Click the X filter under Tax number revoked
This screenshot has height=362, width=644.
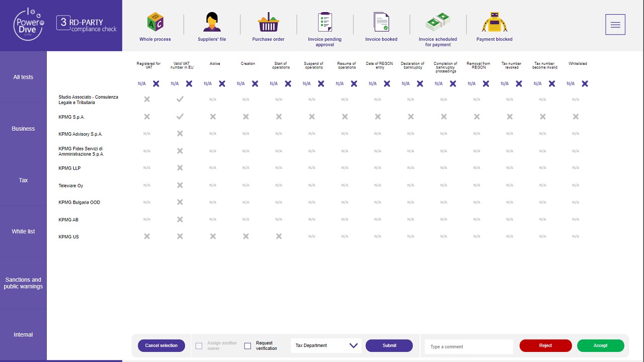click(519, 83)
